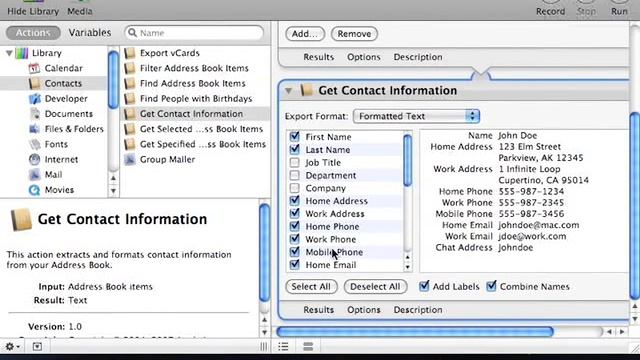Click the Library folder icon
This screenshot has width=640, height=360.
point(22,53)
